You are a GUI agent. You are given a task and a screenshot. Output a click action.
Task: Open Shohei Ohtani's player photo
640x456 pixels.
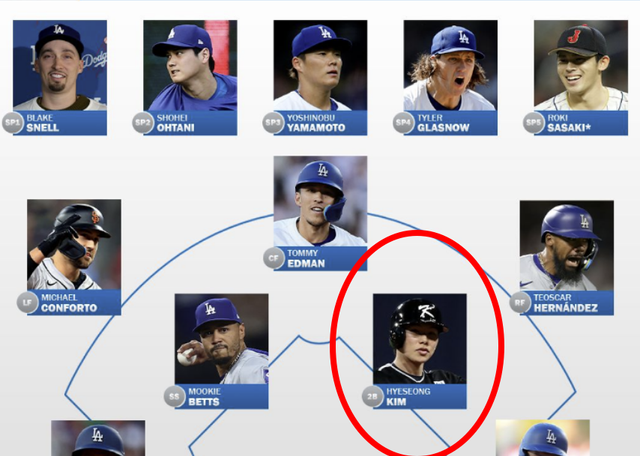(x=190, y=65)
